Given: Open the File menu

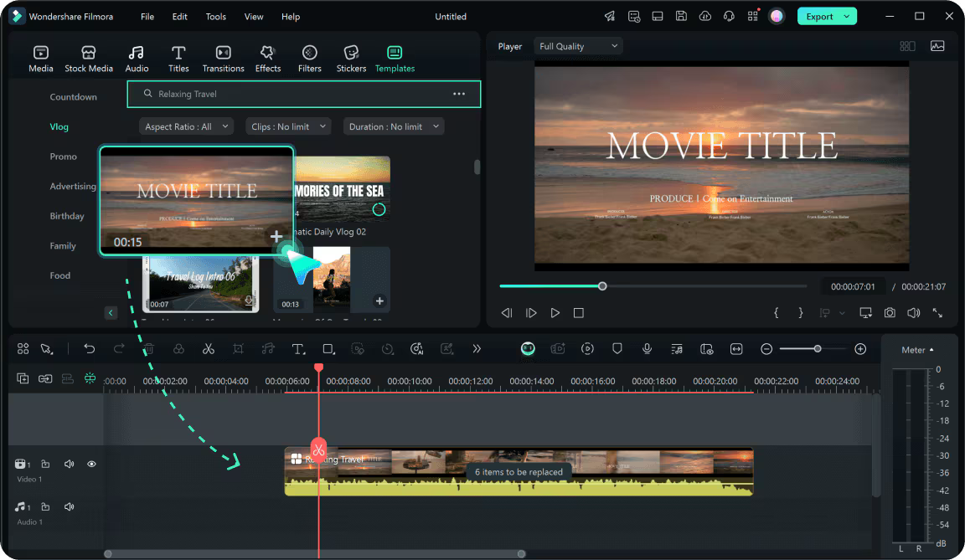Looking at the screenshot, I should click(147, 17).
